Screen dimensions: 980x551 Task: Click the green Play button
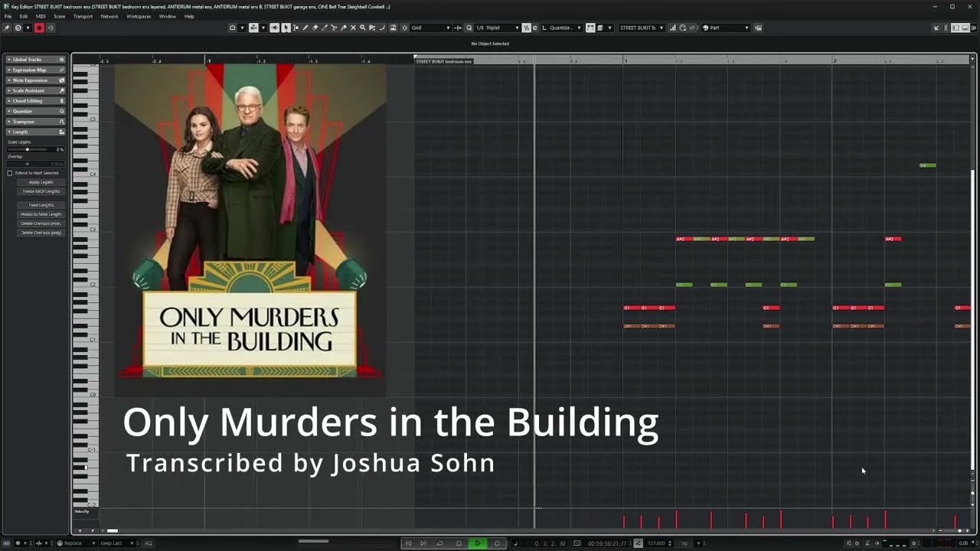tap(478, 543)
